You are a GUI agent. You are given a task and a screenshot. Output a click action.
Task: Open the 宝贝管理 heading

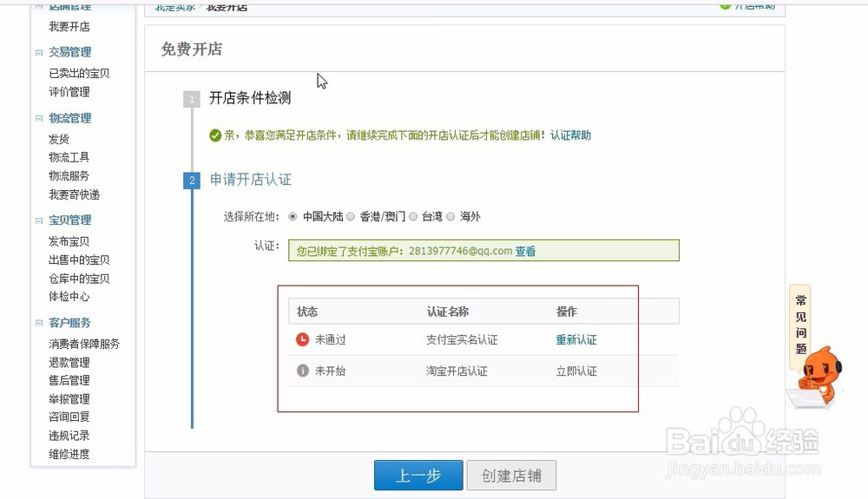pyautogui.click(x=69, y=220)
